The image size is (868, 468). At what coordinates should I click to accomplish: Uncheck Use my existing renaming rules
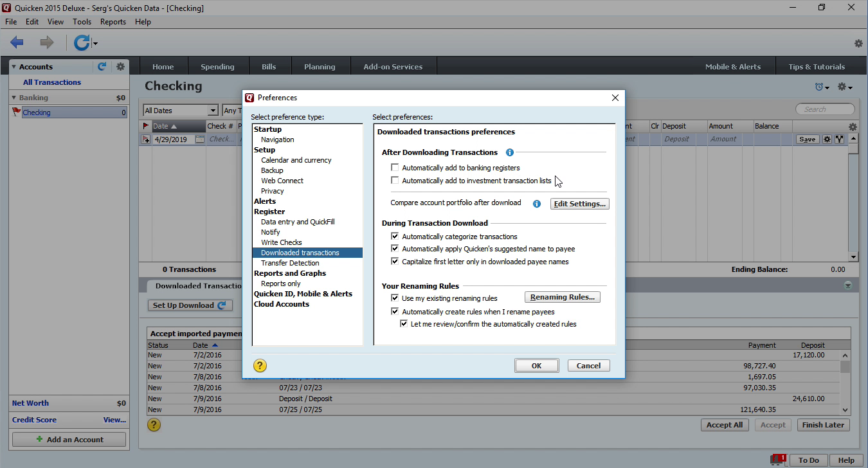click(395, 298)
